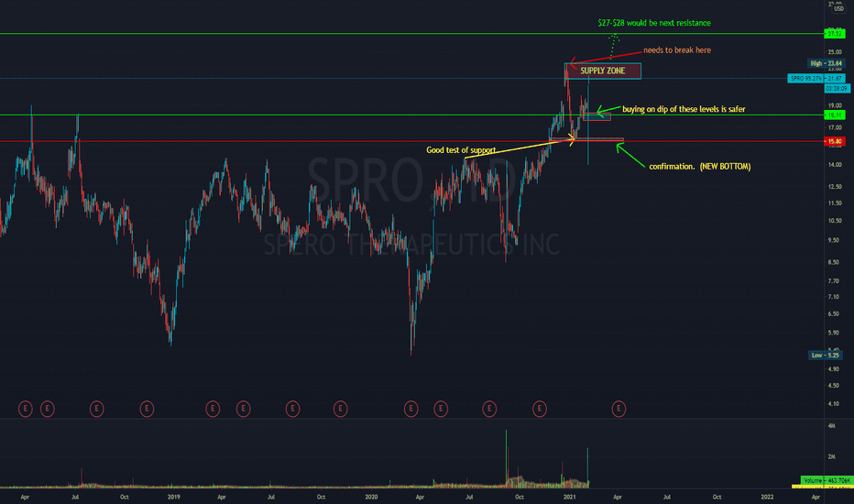Click the 4.90 price axis tick
Viewport: 854px width, 504px height.
point(834,369)
